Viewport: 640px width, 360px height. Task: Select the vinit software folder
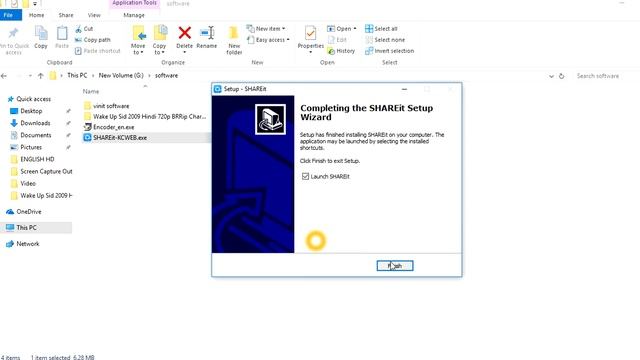pyautogui.click(x=107, y=106)
